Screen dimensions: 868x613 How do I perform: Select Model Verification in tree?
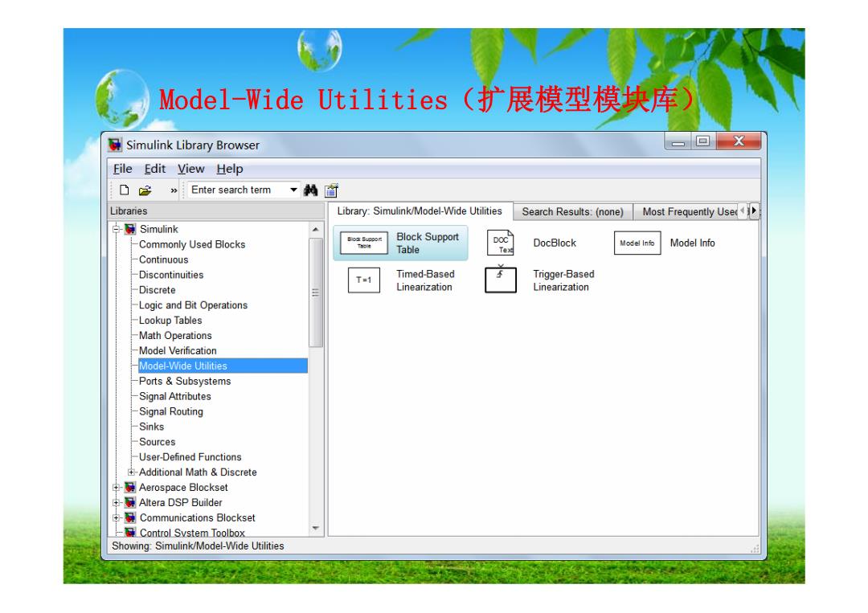click(178, 351)
